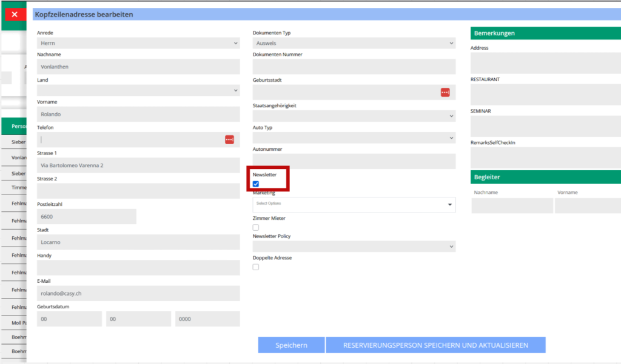Open Staatsangehörigkeit dropdown list
The height and width of the screenshot is (364, 621).
click(x=354, y=116)
